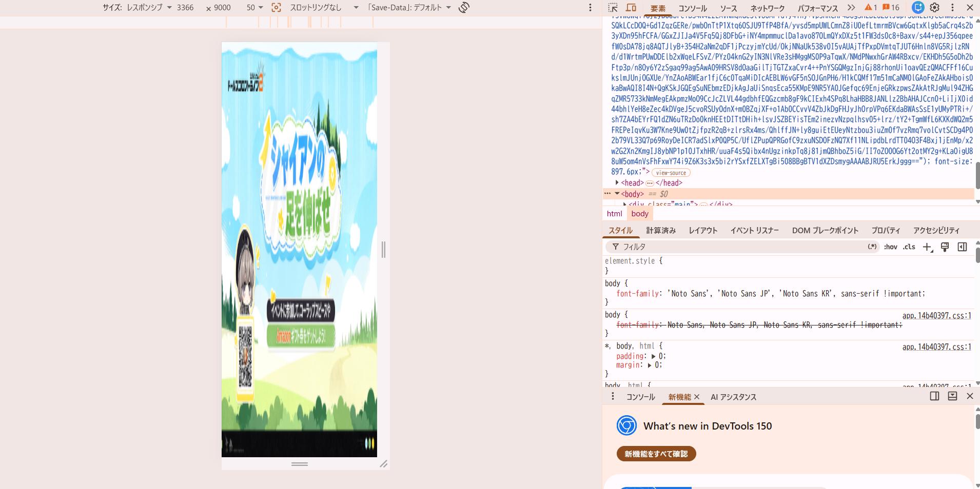
Task: Switch to the ネットワーク tab
Action: click(x=768, y=8)
